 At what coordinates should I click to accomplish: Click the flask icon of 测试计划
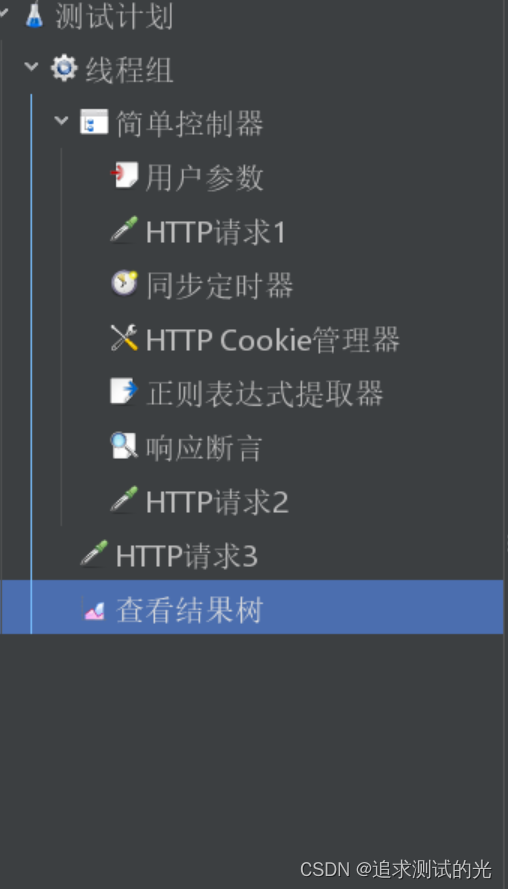point(34,15)
